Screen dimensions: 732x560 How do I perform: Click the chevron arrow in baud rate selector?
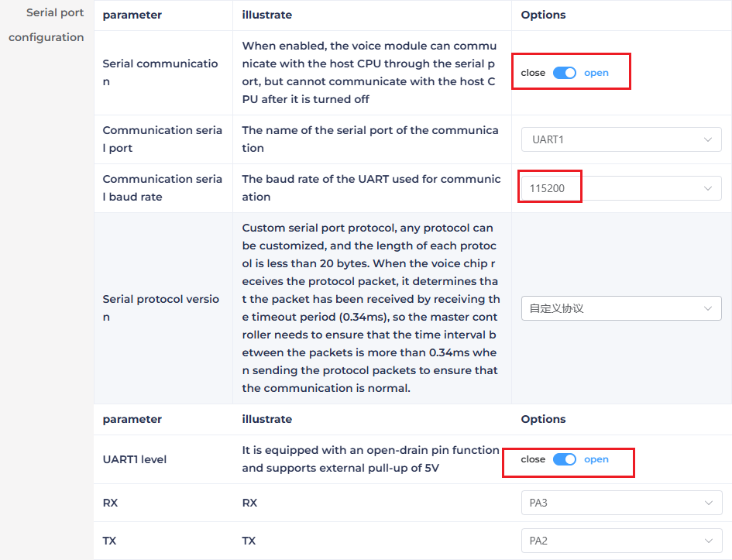708,188
